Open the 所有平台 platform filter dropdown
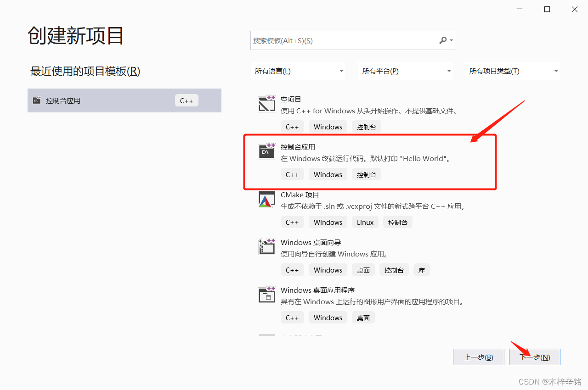 [x=406, y=71]
